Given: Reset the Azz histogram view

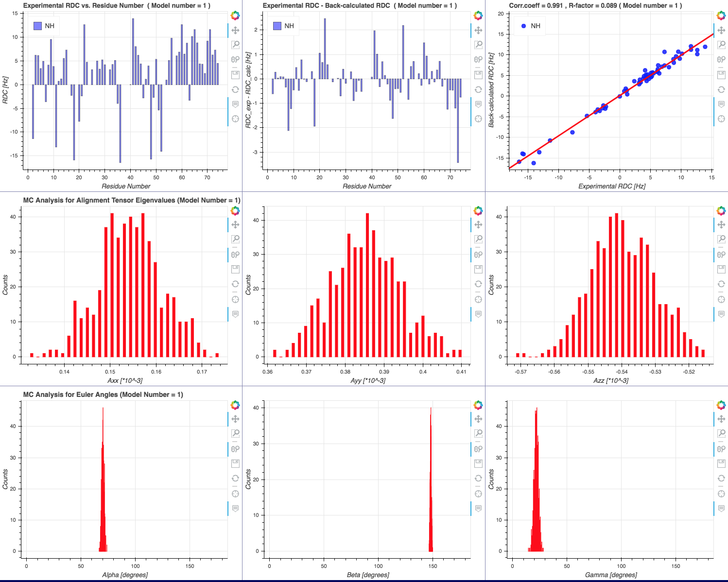Looking at the screenshot, I should tap(721, 284).
